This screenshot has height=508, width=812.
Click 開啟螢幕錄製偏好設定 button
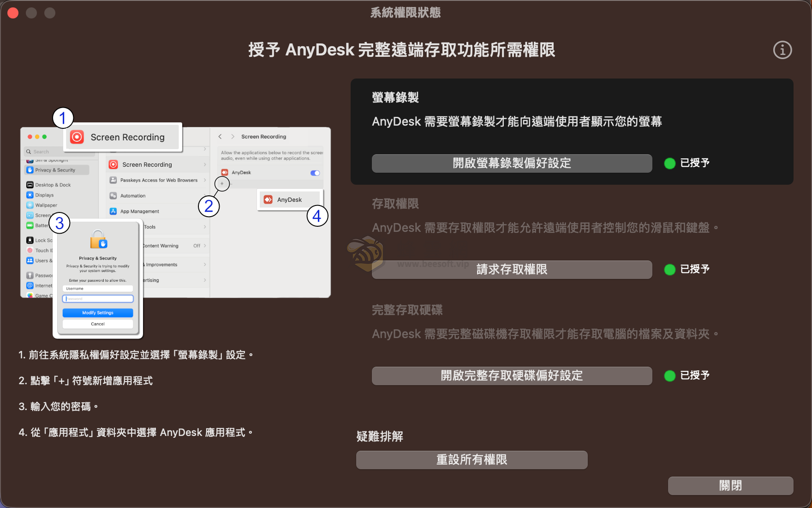(512, 163)
